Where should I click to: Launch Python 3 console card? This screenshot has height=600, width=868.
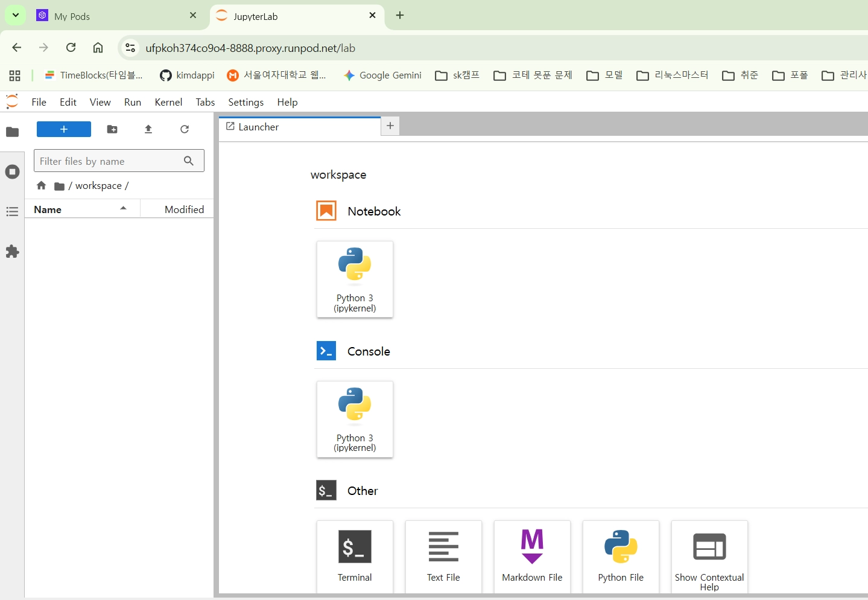click(355, 420)
